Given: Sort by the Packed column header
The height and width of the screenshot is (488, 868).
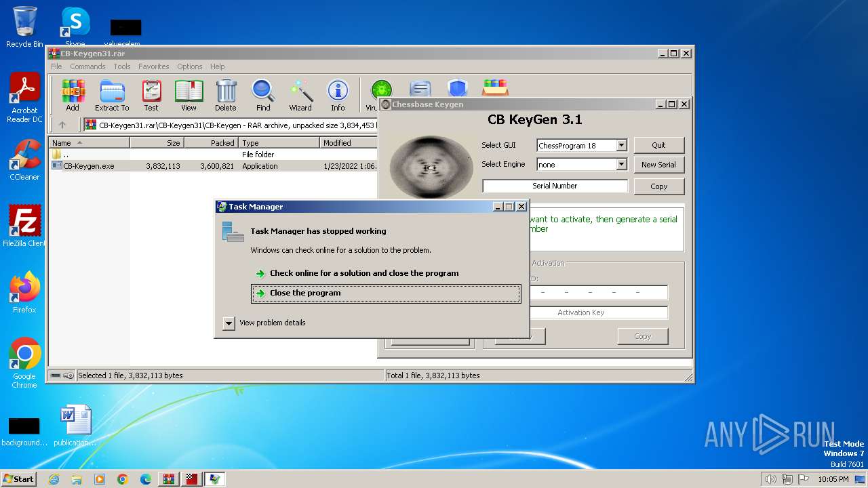Looking at the screenshot, I should [211, 143].
